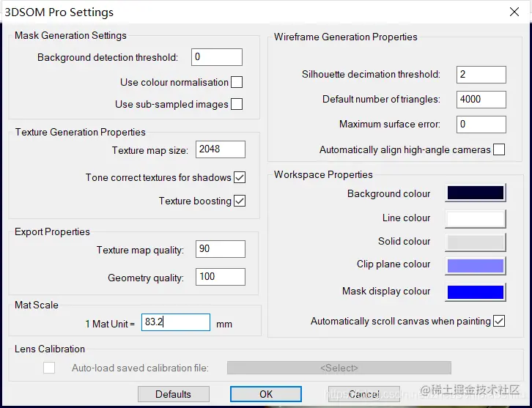Untick Tone correct textures for shadows
Image resolution: width=532 pixels, height=408 pixels.
coord(240,177)
